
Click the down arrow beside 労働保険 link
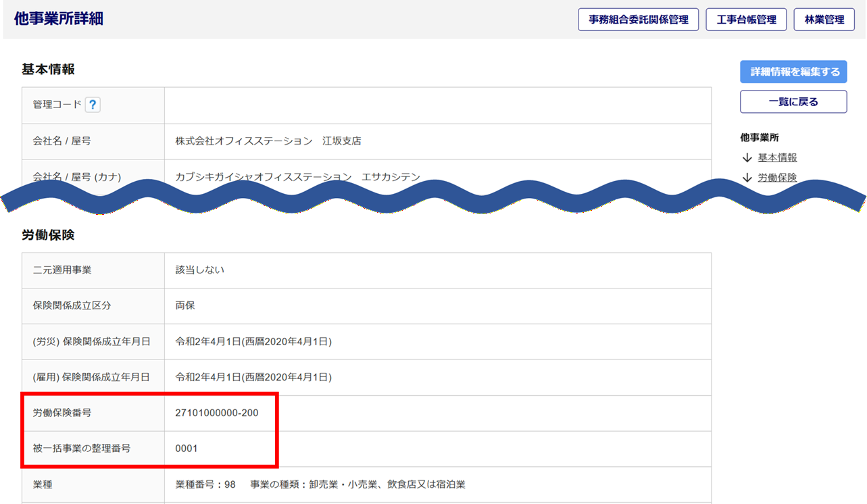click(x=747, y=178)
